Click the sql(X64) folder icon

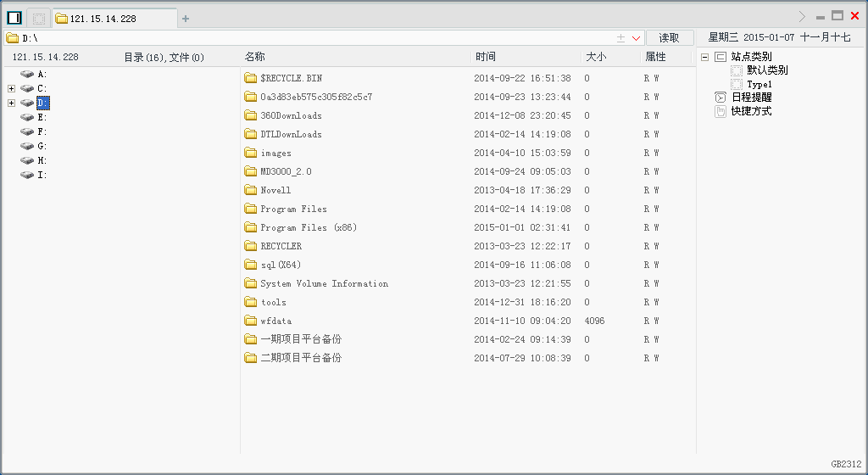[251, 265]
